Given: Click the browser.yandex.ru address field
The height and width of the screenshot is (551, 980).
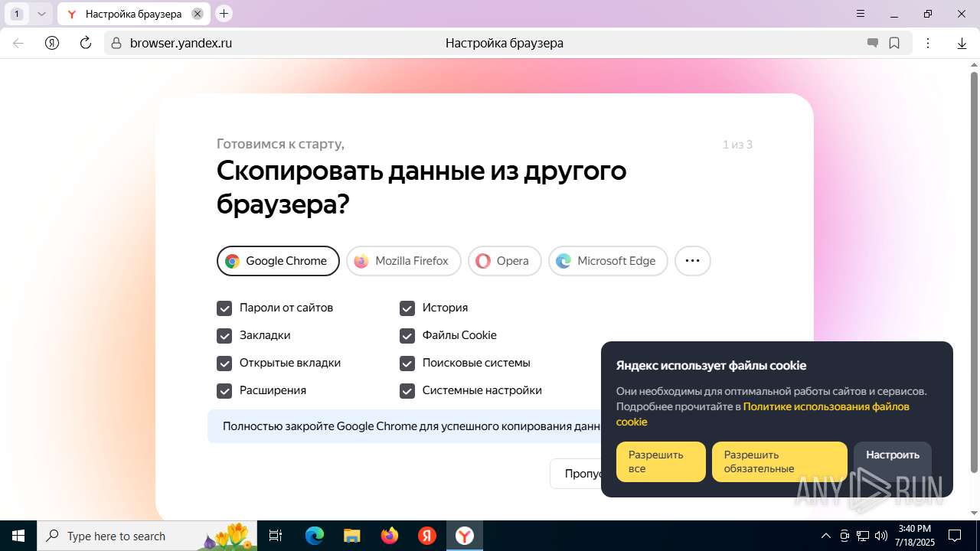Looking at the screenshot, I should click(181, 43).
